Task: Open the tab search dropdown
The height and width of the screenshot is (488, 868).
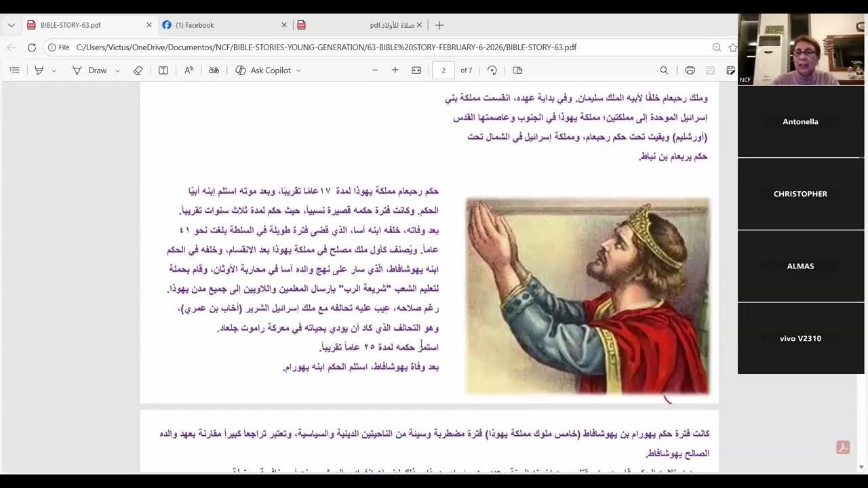Action: pyautogui.click(x=11, y=25)
